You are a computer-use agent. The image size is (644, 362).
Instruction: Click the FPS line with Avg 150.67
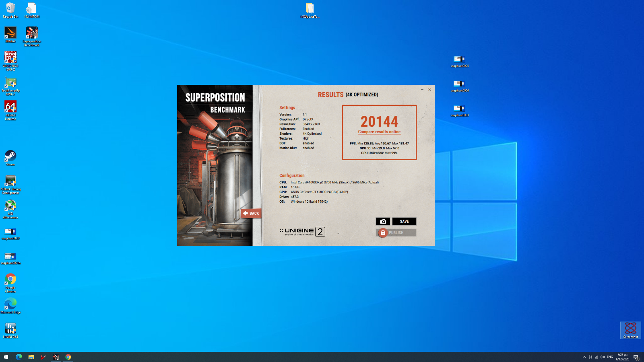pos(379,143)
